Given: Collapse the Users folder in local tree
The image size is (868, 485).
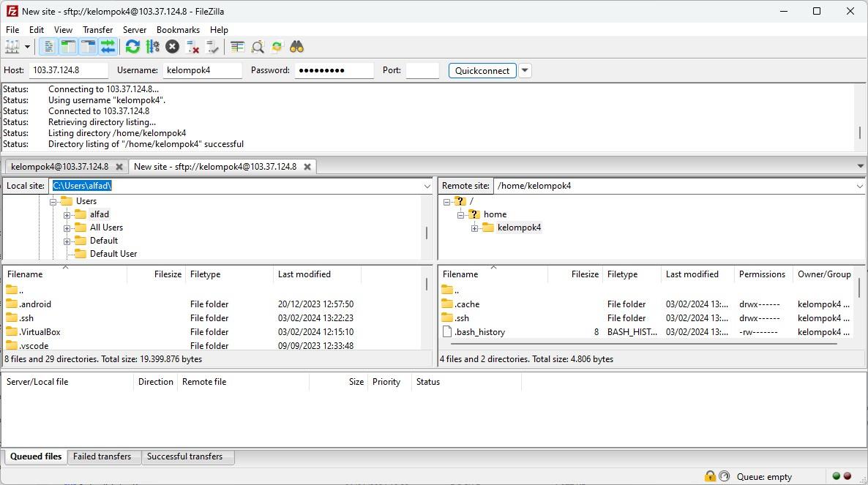Looking at the screenshot, I should (53, 202).
